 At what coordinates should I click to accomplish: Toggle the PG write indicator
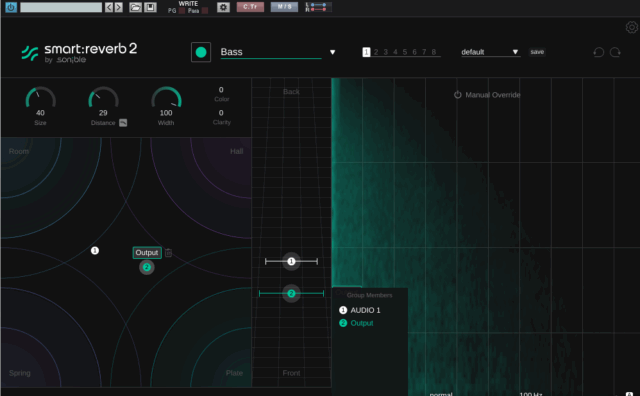tap(182, 11)
